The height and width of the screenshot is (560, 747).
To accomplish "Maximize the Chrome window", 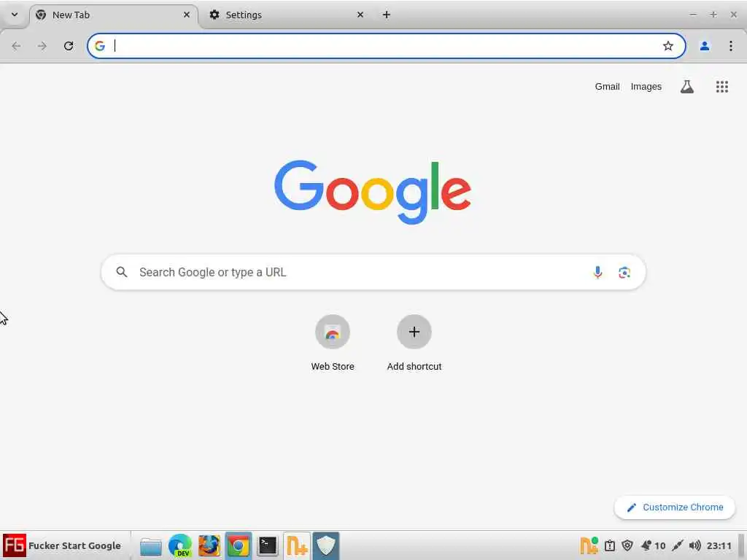I will click(713, 15).
